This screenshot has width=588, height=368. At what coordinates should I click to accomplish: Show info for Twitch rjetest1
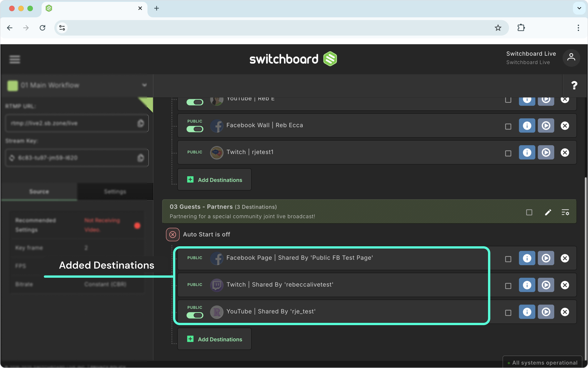(527, 152)
